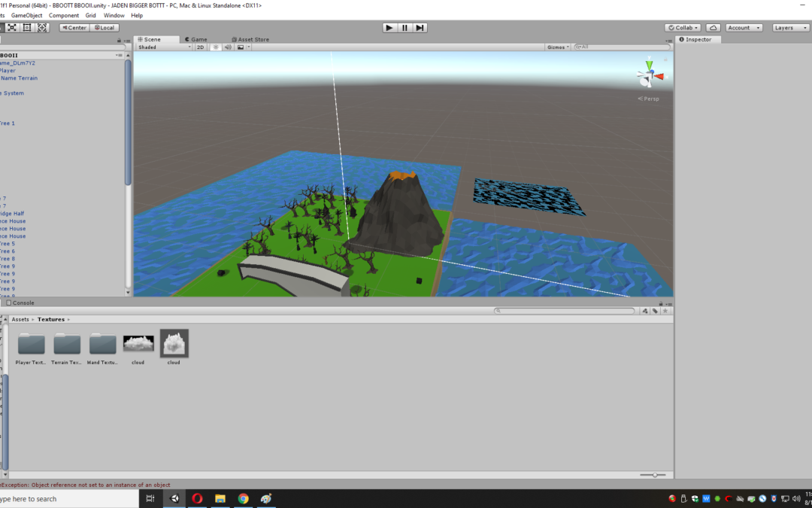Open Opera browser from the taskbar

[x=197, y=499]
